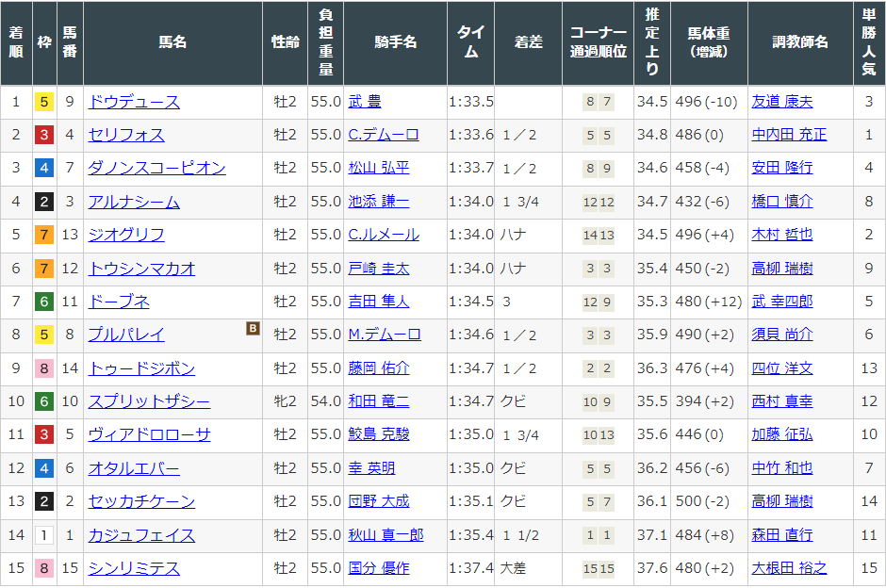The image size is (886, 588).
Task: Click the blinker B icon beside プルパレイ
Action: (x=253, y=328)
